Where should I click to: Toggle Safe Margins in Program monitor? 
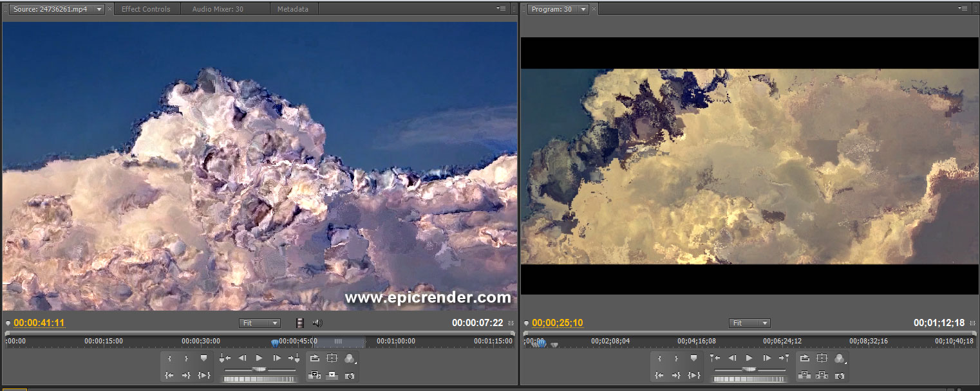[822, 358]
